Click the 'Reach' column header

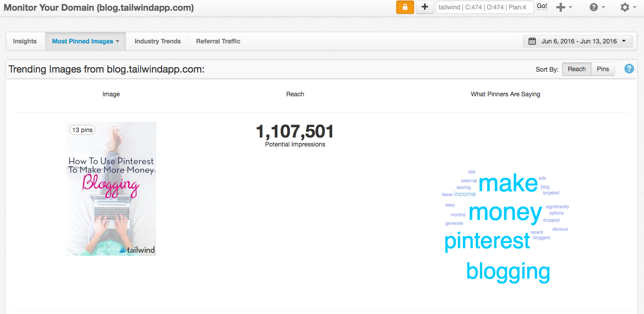click(295, 94)
